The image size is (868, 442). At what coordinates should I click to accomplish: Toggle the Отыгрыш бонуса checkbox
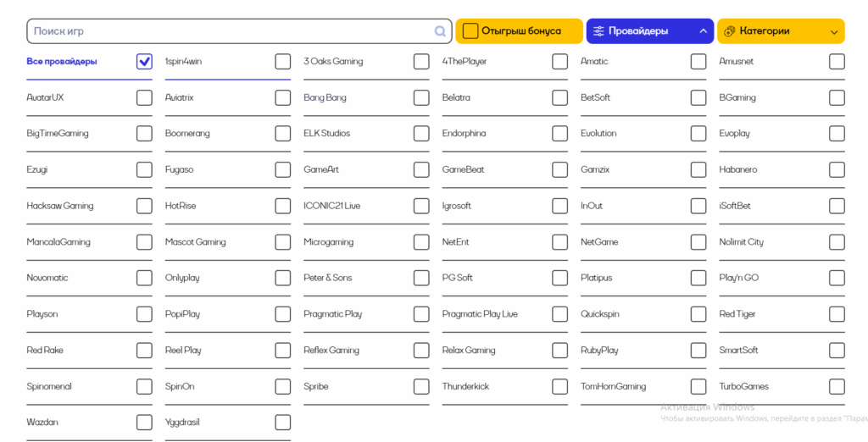point(470,31)
